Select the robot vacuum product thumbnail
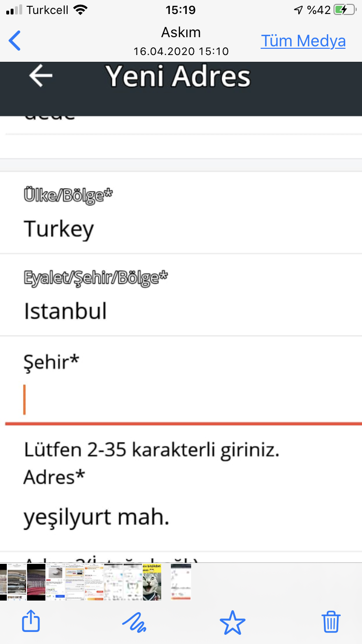The height and width of the screenshot is (644, 362). click(x=56, y=582)
